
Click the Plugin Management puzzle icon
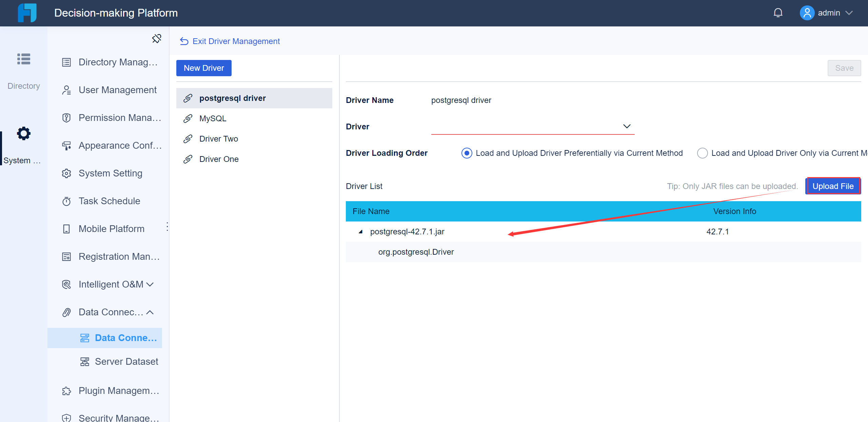pyautogui.click(x=66, y=391)
